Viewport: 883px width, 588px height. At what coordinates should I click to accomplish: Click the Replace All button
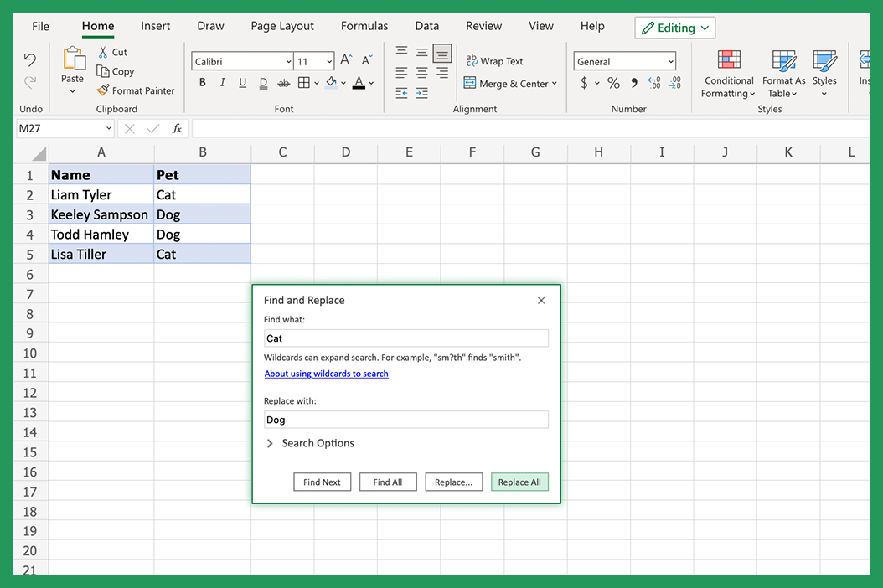(x=519, y=482)
